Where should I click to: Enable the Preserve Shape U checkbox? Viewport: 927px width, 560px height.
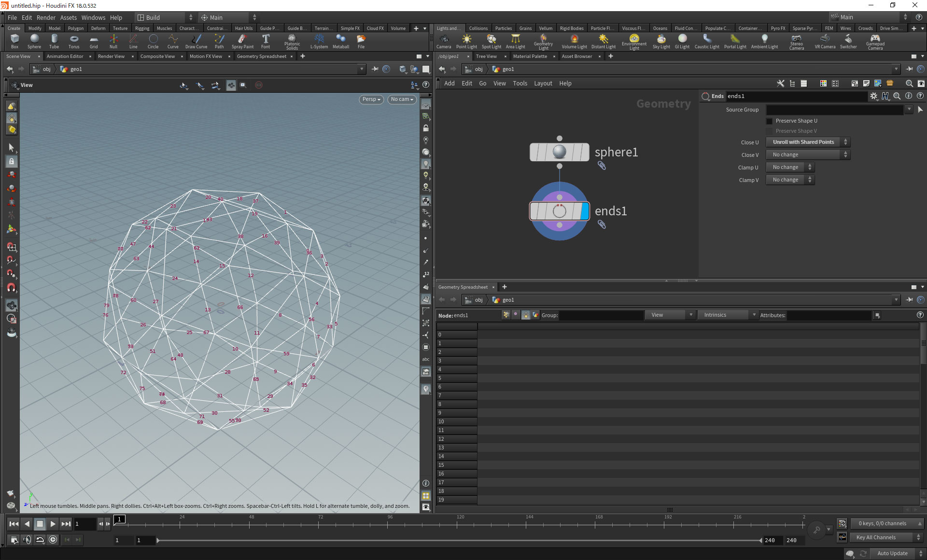click(x=770, y=121)
